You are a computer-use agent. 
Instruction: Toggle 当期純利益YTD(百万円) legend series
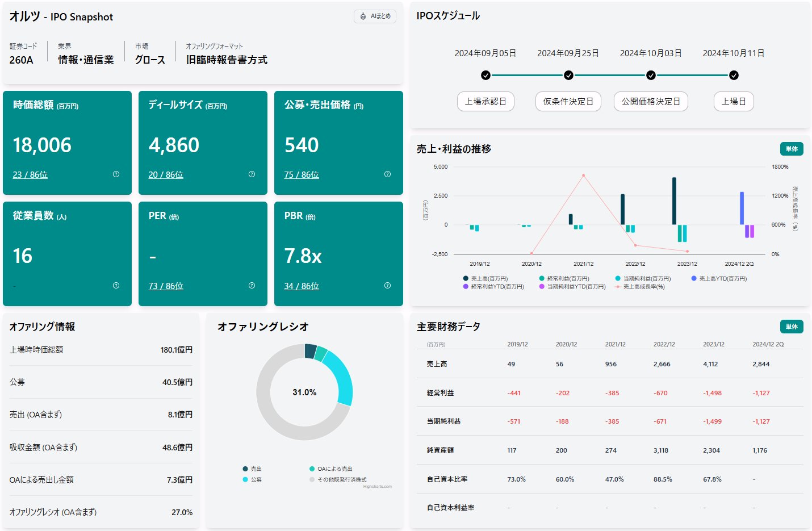pyautogui.click(x=572, y=287)
